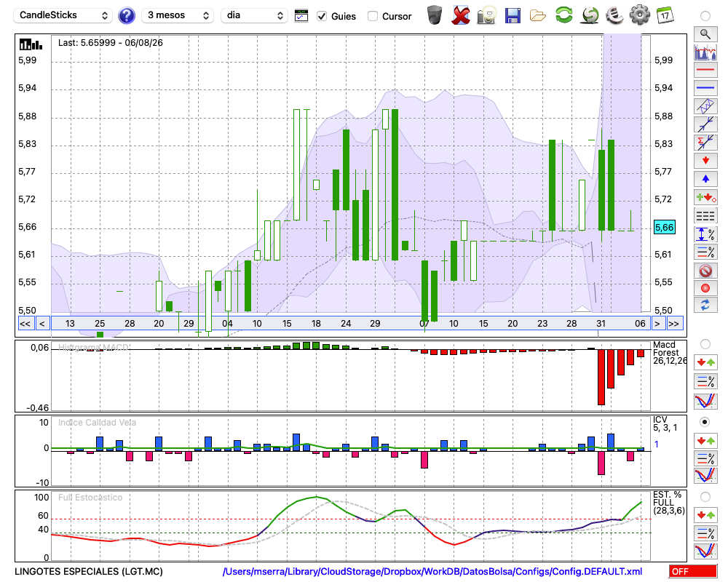
Task: Open the calendar icon showing 17
Action: click(x=665, y=15)
